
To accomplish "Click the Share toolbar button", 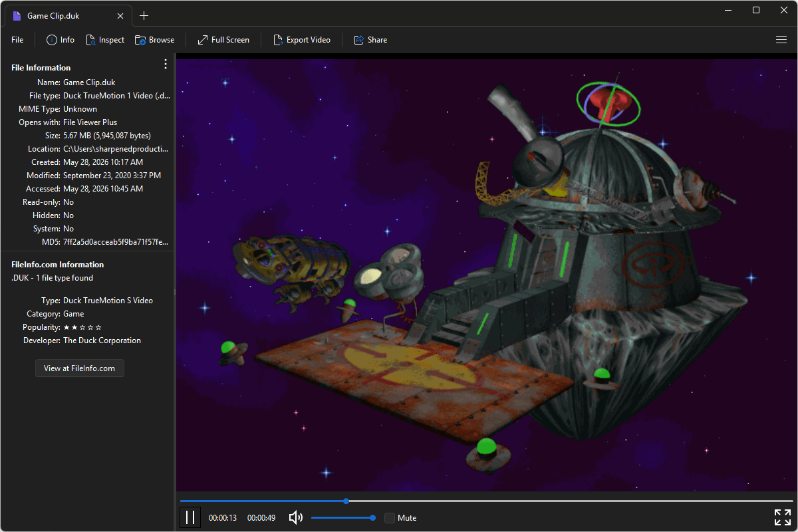I will (x=370, y=40).
